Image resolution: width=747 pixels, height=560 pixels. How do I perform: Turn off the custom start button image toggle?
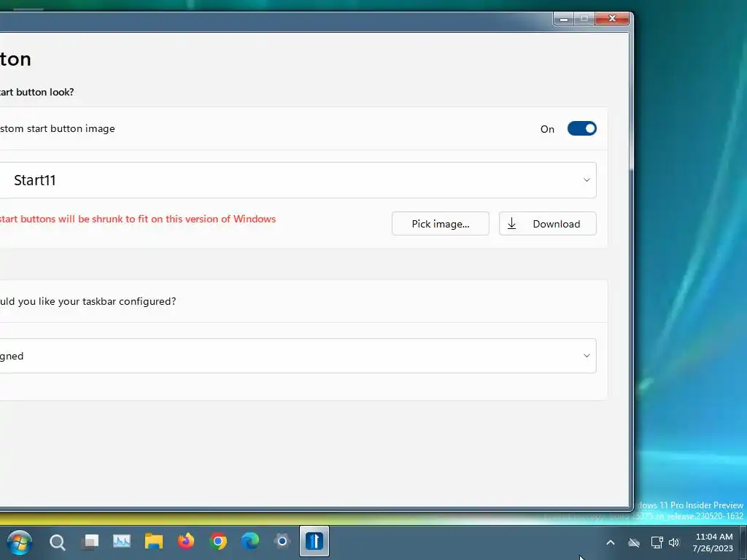(x=581, y=128)
